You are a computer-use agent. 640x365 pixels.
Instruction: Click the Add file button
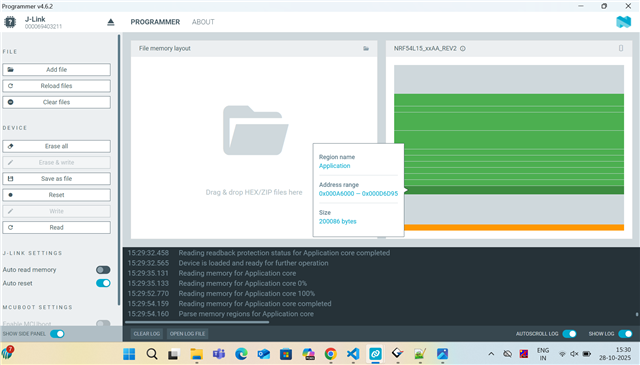pos(56,70)
